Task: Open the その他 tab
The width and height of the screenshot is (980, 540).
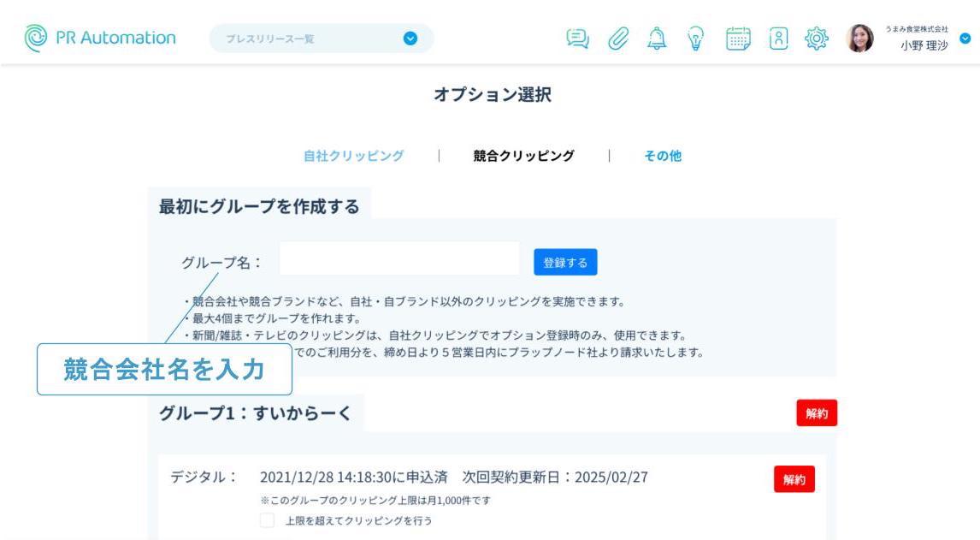Action: pyautogui.click(x=663, y=156)
